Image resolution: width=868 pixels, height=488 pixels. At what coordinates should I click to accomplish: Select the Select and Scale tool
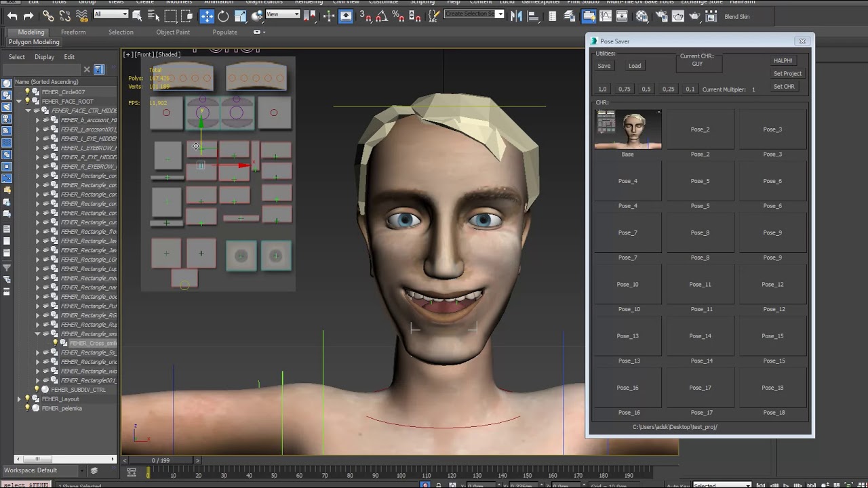(240, 16)
